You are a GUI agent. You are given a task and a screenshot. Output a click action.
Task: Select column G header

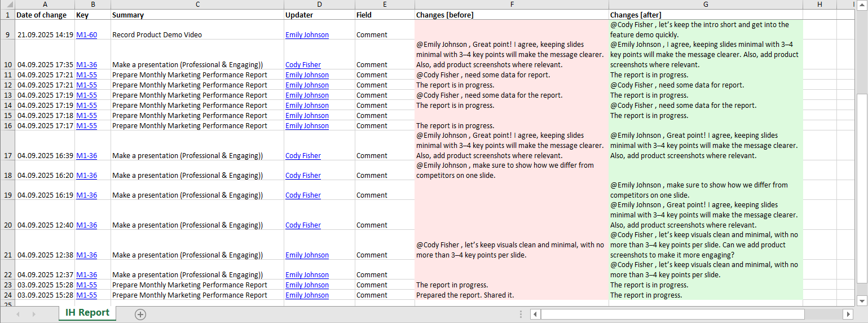coord(706,5)
